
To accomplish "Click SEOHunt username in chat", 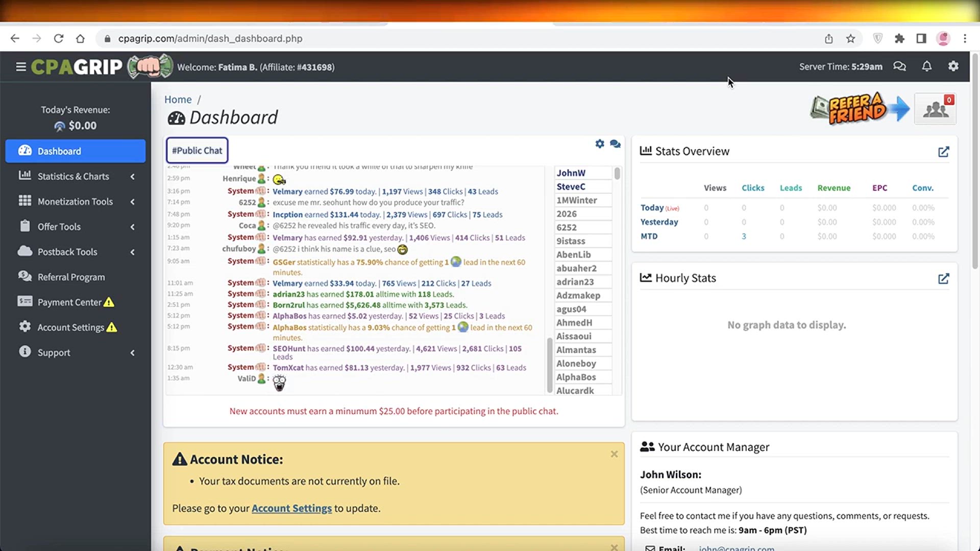I will [289, 348].
